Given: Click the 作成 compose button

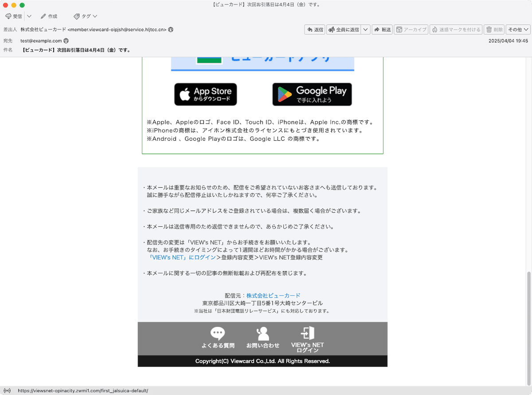Looking at the screenshot, I should tap(49, 16).
